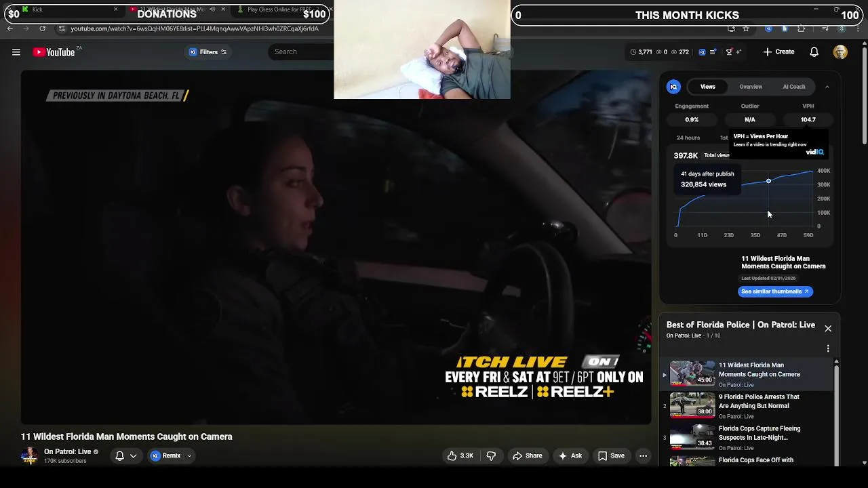Image resolution: width=868 pixels, height=488 pixels.
Task: Click the youtube.com URL in address bar
Action: pos(194,28)
